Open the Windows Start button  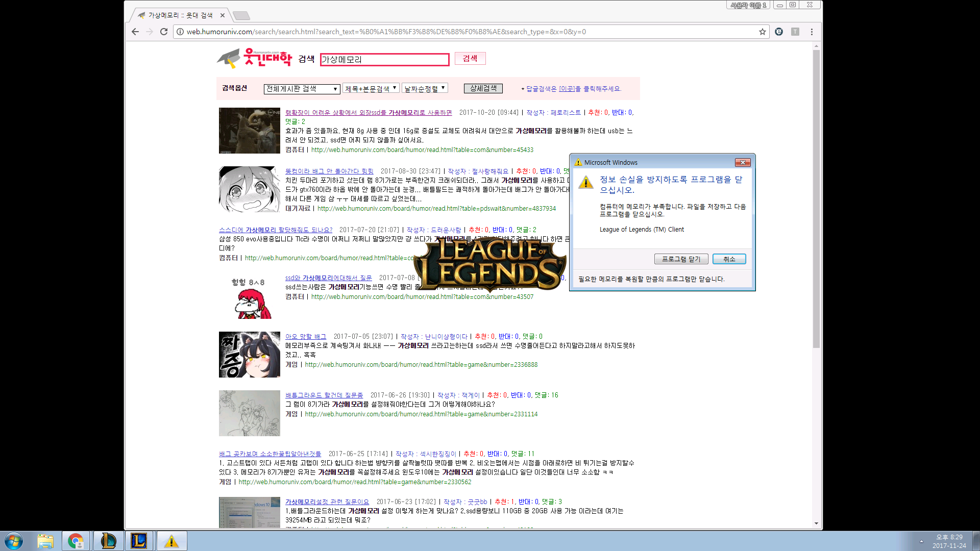(14, 541)
